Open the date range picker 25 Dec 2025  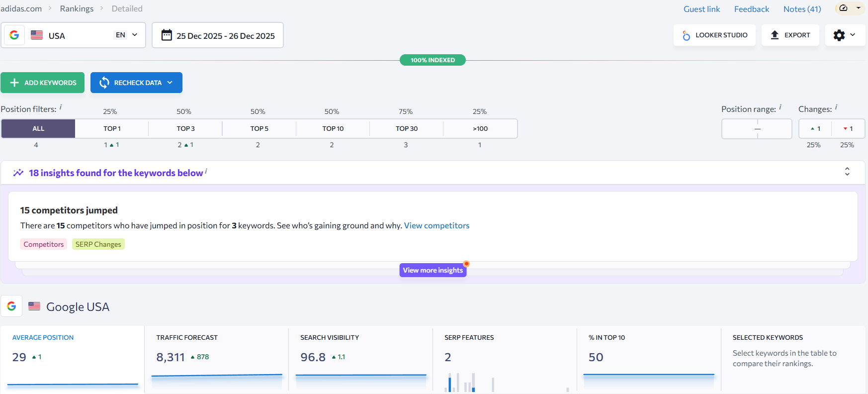click(218, 35)
